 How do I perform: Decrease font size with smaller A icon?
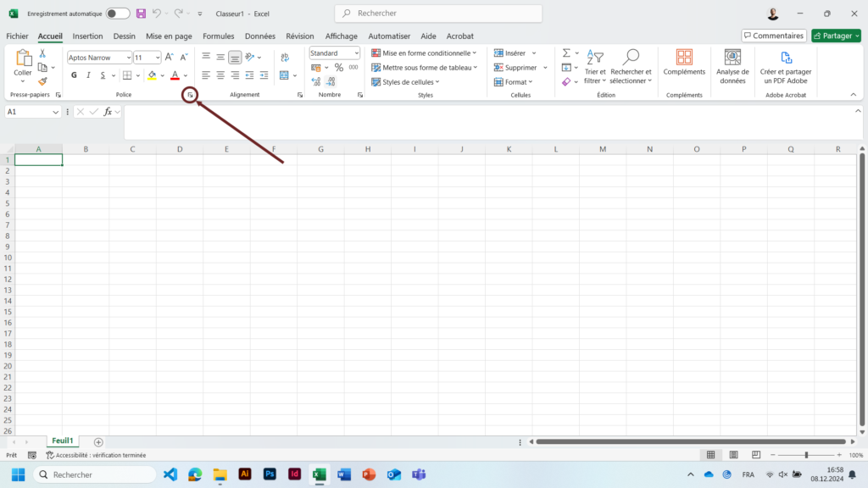pyautogui.click(x=184, y=57)
